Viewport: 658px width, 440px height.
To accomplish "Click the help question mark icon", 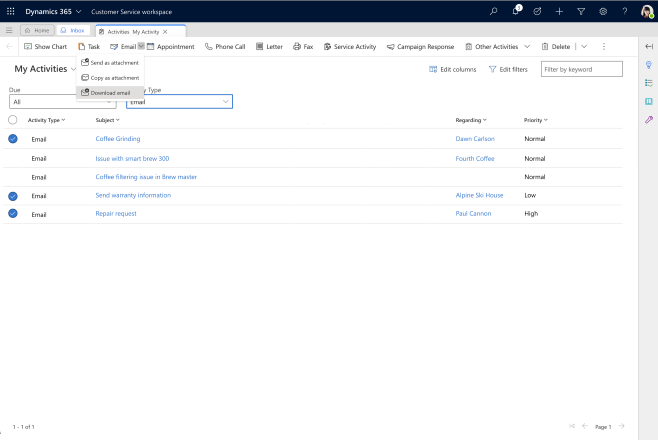I will pyautogui.click(x=625, y=11).
